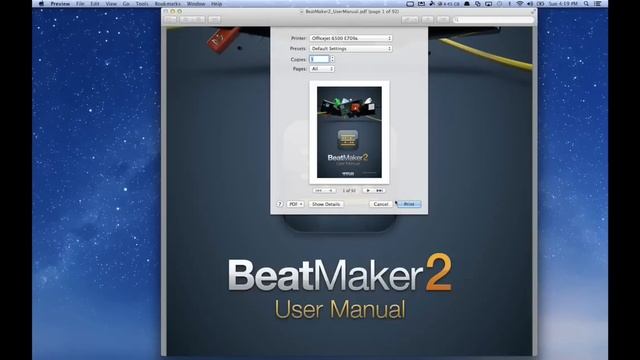Image resolution: width=640 pixels, height=360 pixels.
Task: Click the blue Print button
Action: pos(409,204)
